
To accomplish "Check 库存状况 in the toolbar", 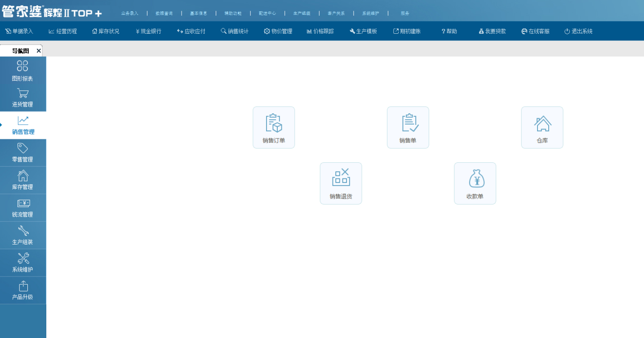I will pos(106,31).
